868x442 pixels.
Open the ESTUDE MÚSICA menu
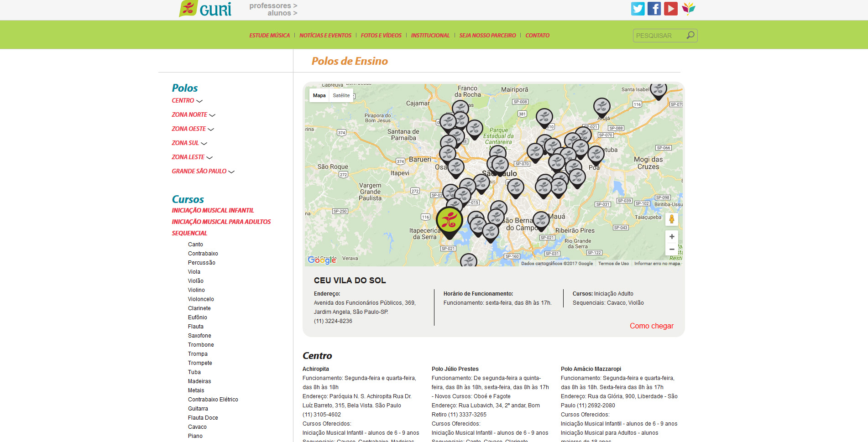(269, 36)
